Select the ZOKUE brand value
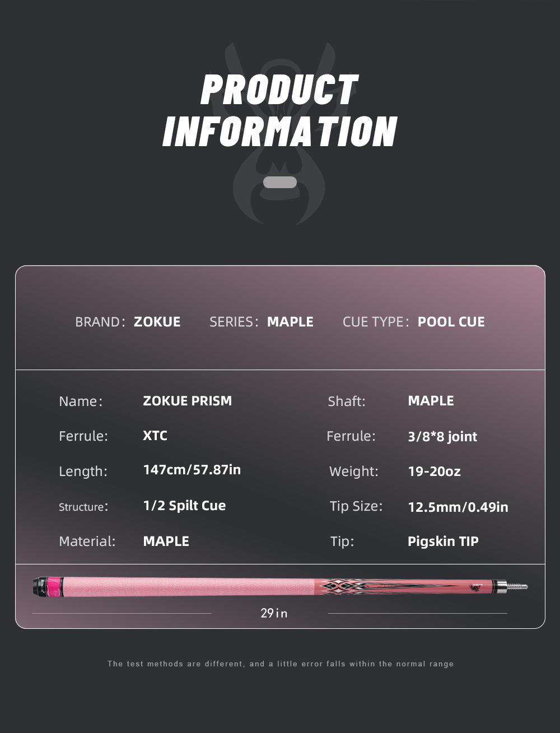This screenshot has width=560, height=733. tap(157, 322)
